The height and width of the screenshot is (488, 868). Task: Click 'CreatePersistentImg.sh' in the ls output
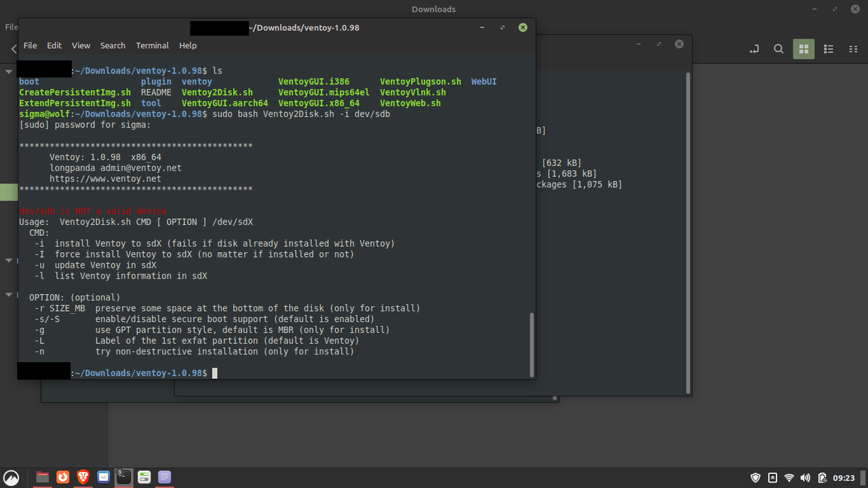pos(75,92)
